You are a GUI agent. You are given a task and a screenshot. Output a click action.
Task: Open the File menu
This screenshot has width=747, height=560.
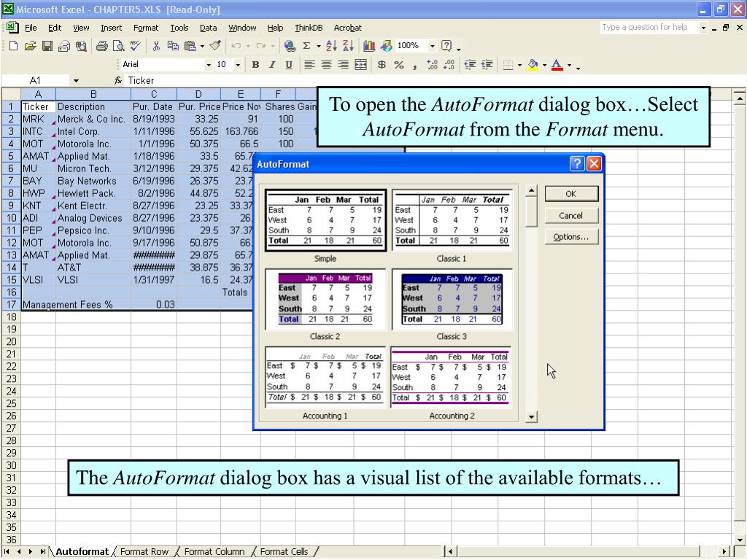pos(31,28)
